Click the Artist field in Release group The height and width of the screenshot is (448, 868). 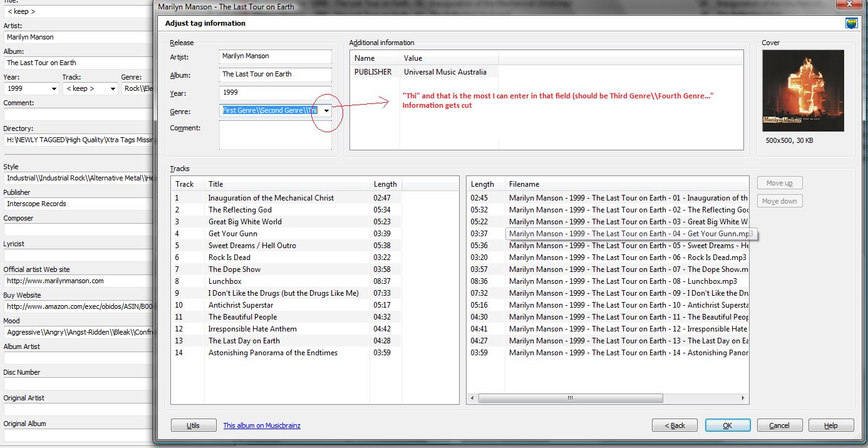(x=276, y=56)
